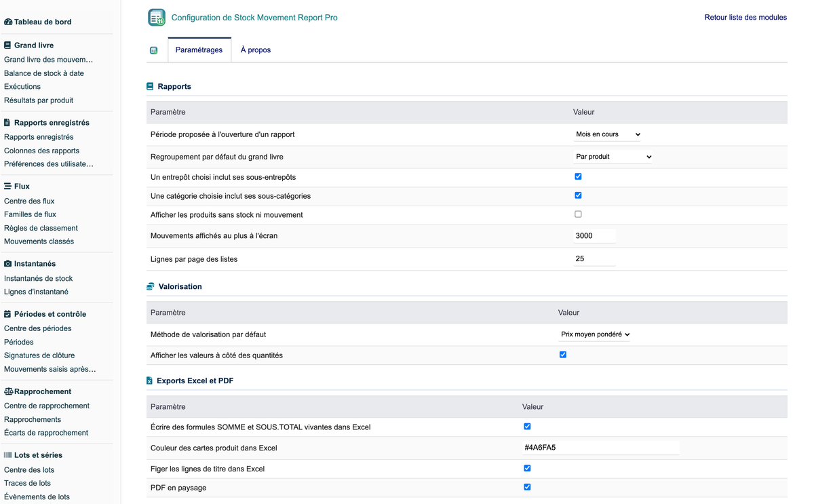Click the Exports Excel et PDF file icon

149,381
